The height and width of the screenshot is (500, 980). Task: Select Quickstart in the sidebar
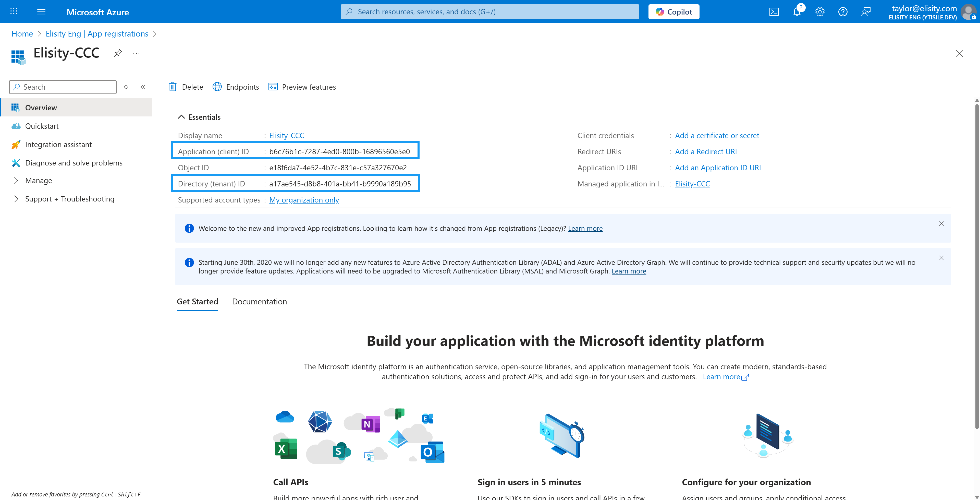tap(42, 126)
